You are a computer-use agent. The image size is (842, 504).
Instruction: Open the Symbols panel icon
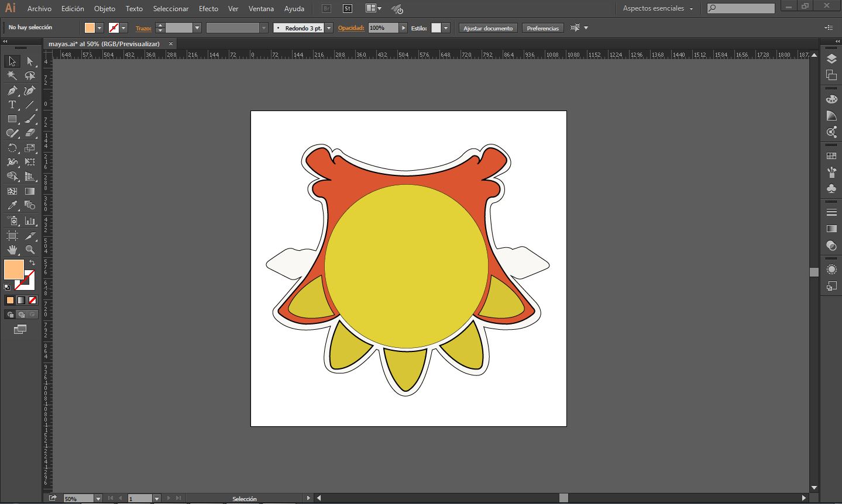click(831, 188)
